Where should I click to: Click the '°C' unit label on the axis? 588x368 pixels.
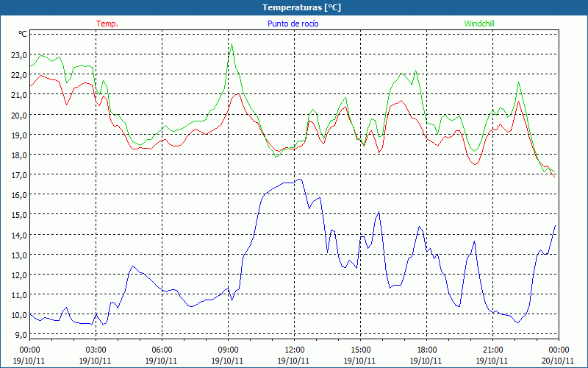(x=23, y=34)
